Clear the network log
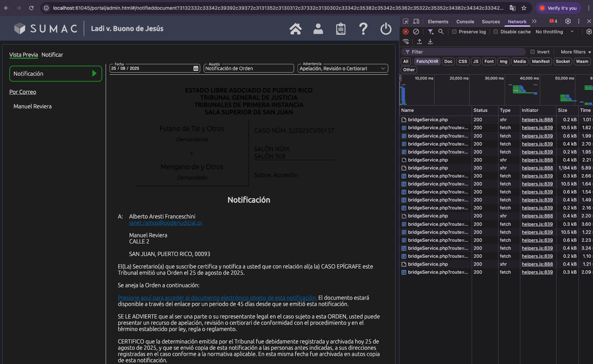Screen dimensions: 593x364 tap(416, 32)
